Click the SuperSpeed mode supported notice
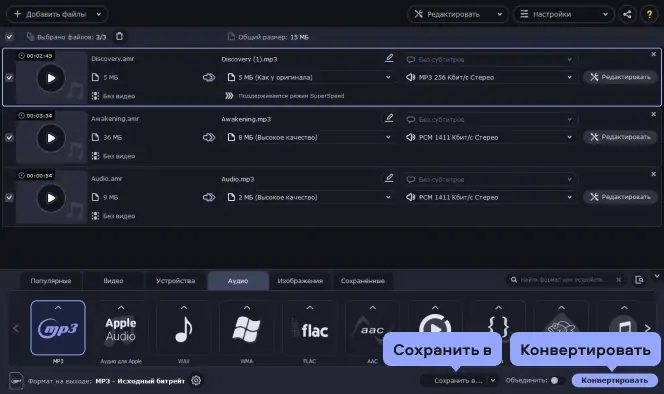Screen dimensions: 664x394 tap(285, 96)
